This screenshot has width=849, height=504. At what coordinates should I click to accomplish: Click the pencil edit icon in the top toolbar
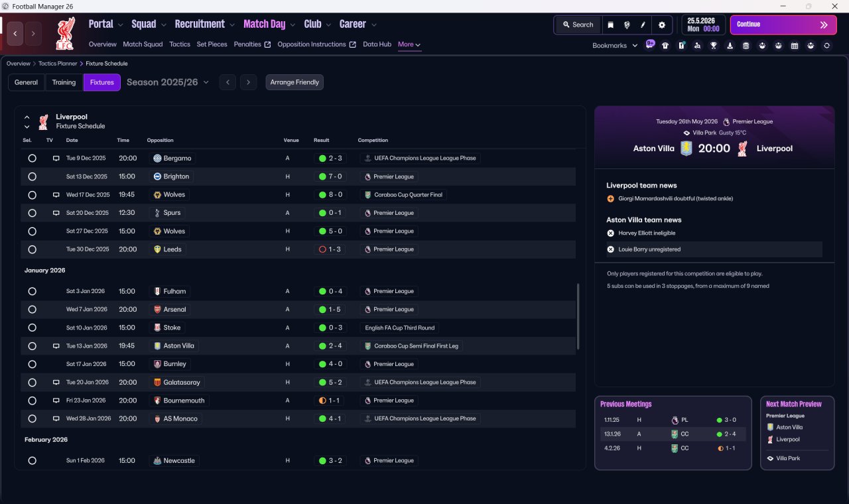(643, 25)
